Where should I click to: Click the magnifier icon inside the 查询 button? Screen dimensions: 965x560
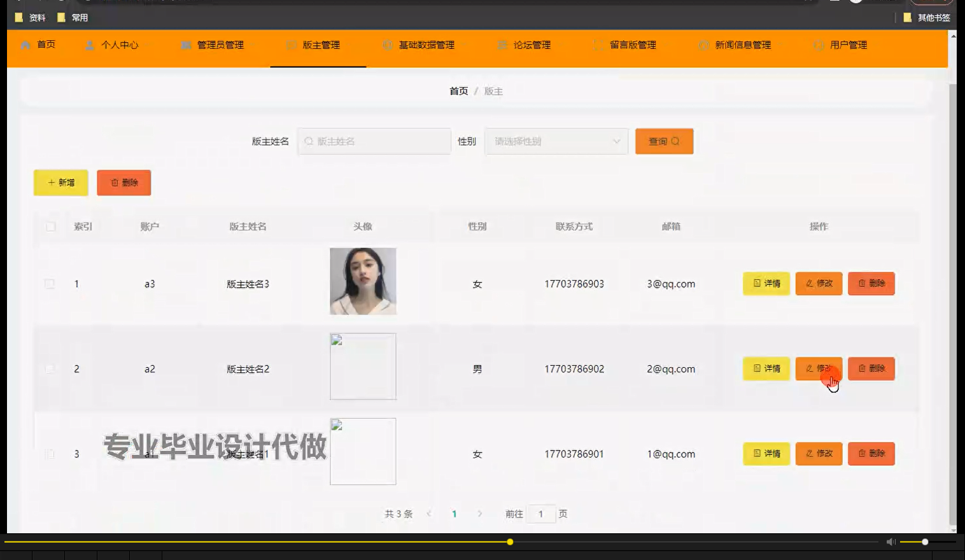675,141
